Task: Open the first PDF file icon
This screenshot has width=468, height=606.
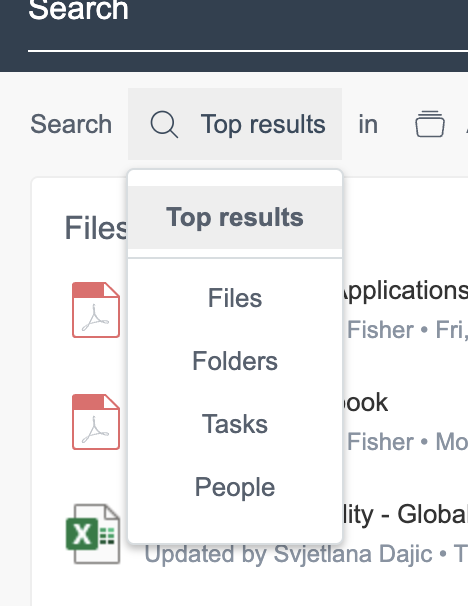Action: pos(96,310)
